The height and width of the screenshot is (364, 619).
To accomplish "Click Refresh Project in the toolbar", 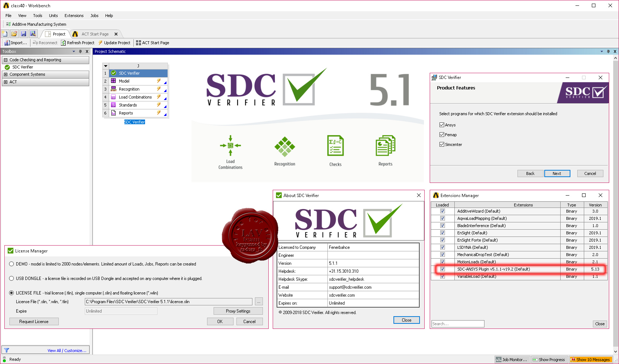I will (x=78, y=43).
